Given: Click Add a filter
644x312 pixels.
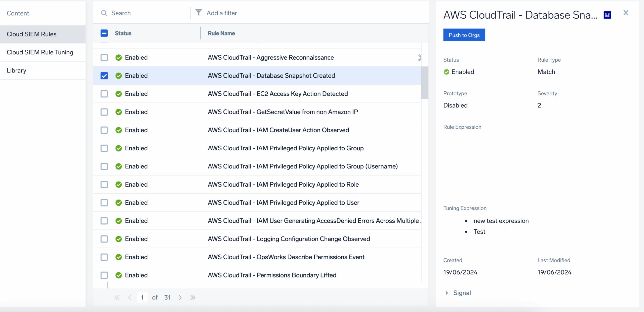Looking at the screenshot, I should tap(222, 13).
